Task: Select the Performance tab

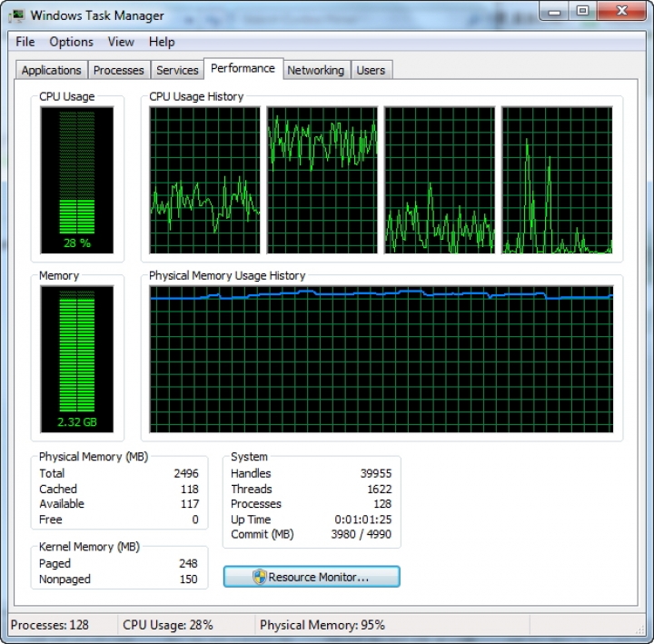Action: pos(243,68)
